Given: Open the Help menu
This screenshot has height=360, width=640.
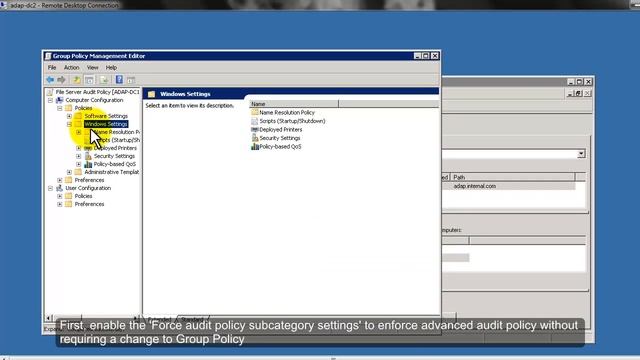Looking at the screenshot, I should pos(111,67).
